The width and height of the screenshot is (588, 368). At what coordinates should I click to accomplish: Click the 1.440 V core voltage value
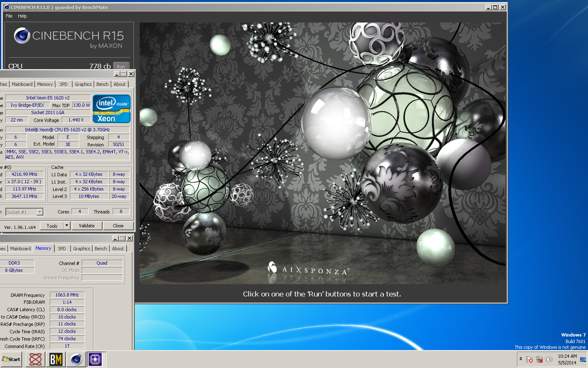76,120
